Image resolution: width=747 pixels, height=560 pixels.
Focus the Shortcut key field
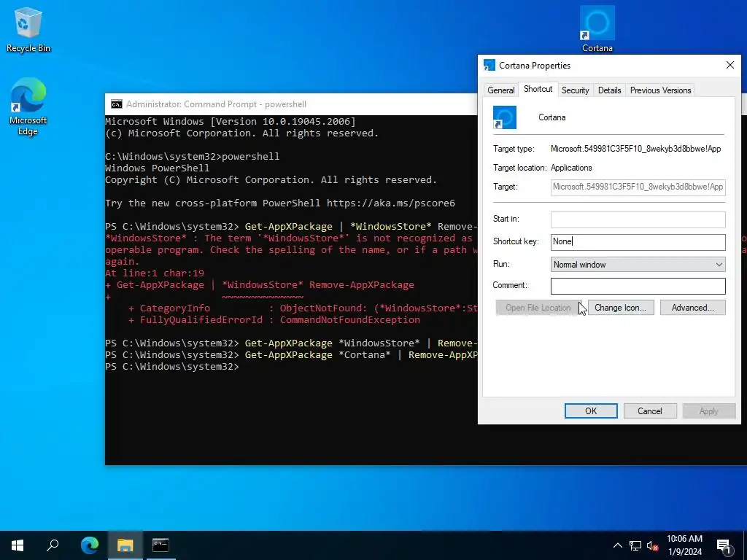tap(638, 242)
